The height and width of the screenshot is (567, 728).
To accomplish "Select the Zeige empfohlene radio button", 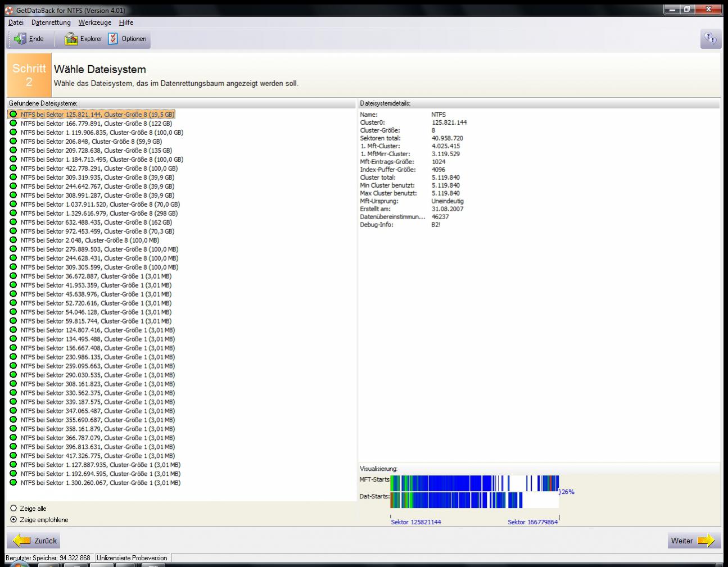I will click(x=39, y=520).
